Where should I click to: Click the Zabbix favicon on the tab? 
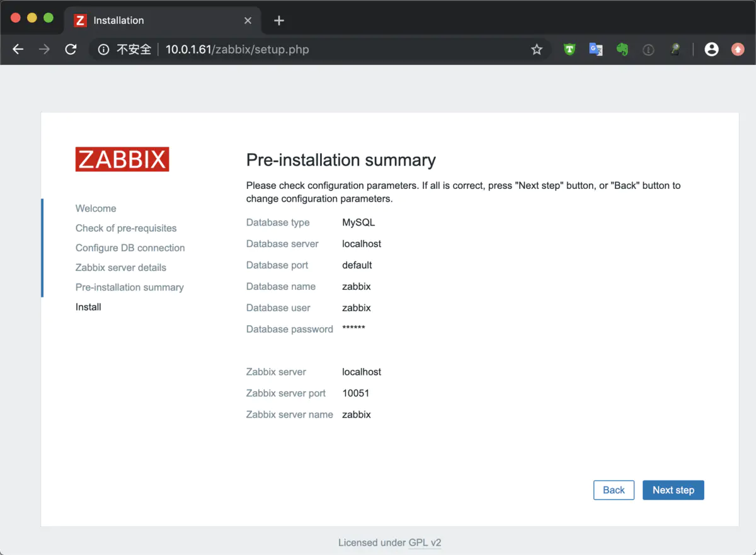click(x=80, y=20)
